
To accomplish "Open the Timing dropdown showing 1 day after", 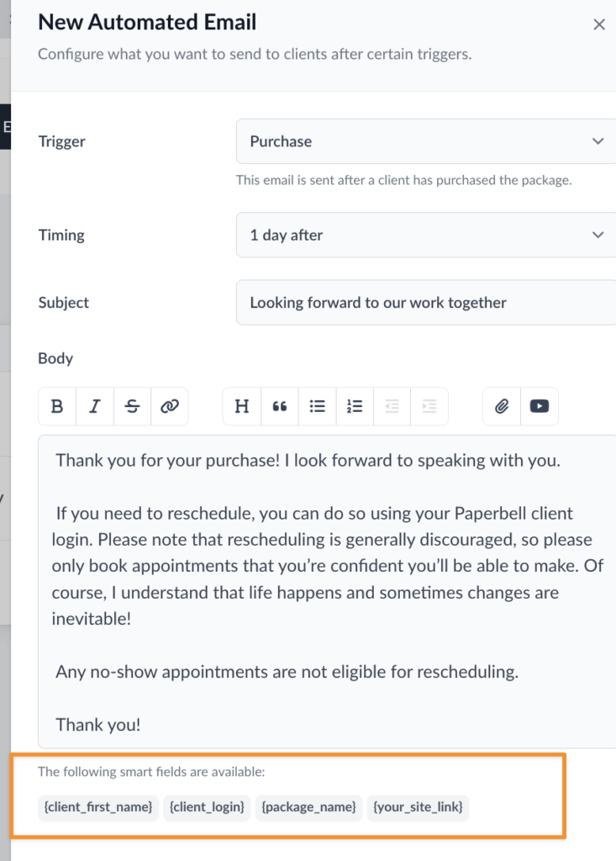I will (426, 235).
